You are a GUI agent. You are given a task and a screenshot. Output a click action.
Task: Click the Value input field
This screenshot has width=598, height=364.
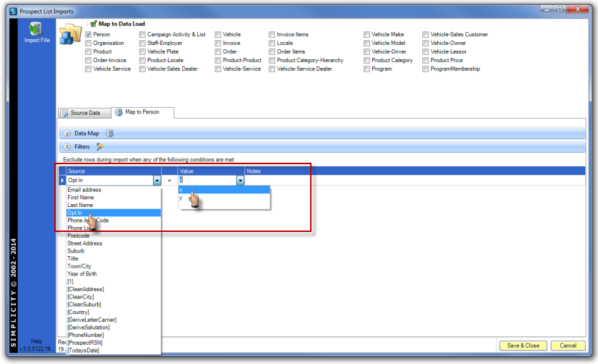coord(207,181)
